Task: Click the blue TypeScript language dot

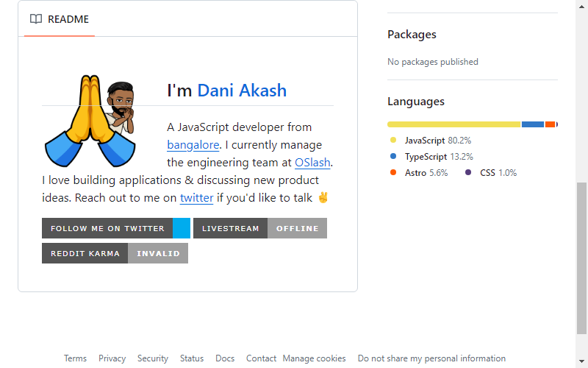Action: click(393, 156)
